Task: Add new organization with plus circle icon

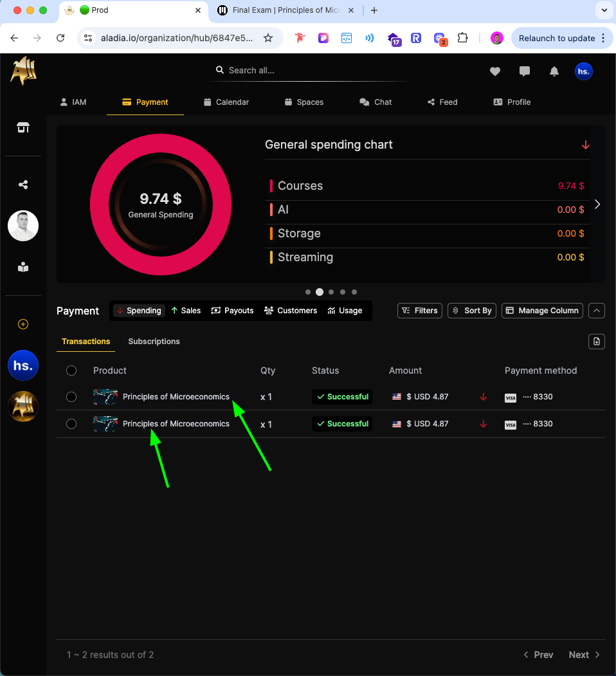Action: (x=23, y=324)
